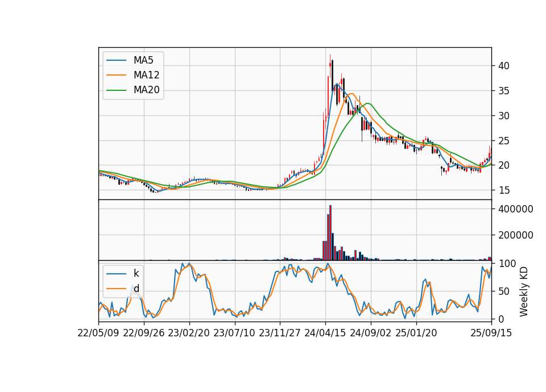
Task: Click the tallest volume bar near 400000
Action: 330,233
